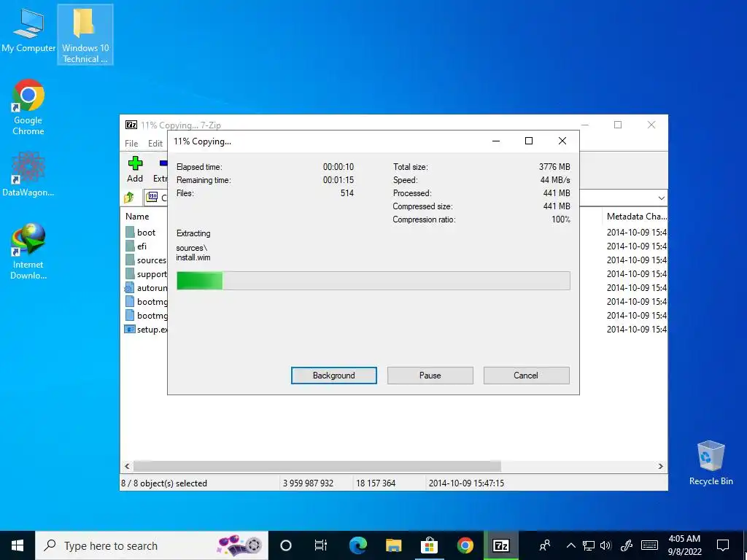Open the Windows Start menu

pos(18,545)
